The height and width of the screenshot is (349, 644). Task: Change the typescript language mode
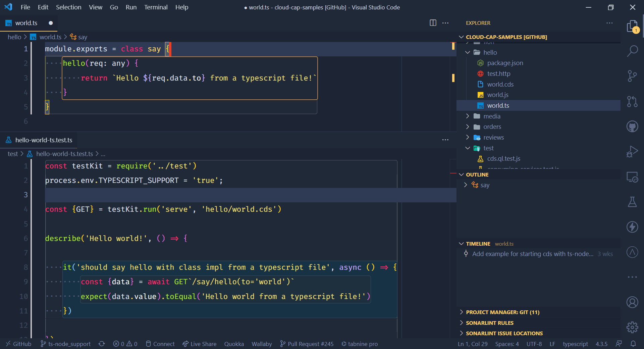[x=575, y=344]
